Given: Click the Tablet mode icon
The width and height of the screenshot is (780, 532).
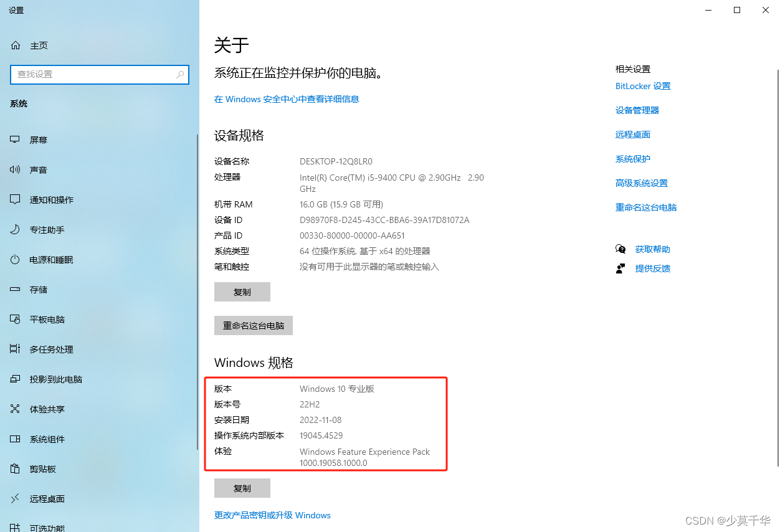Looking at the screenshot, I should (16, 320).
